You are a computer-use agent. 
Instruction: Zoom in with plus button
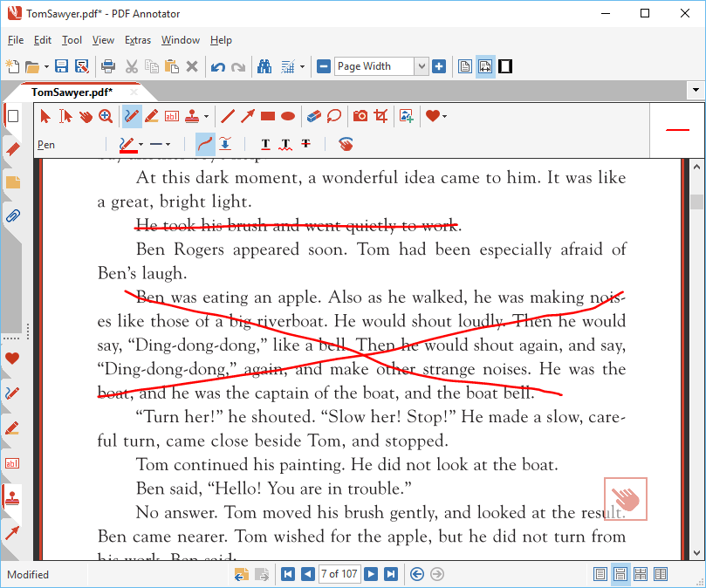tap(439, 66)
